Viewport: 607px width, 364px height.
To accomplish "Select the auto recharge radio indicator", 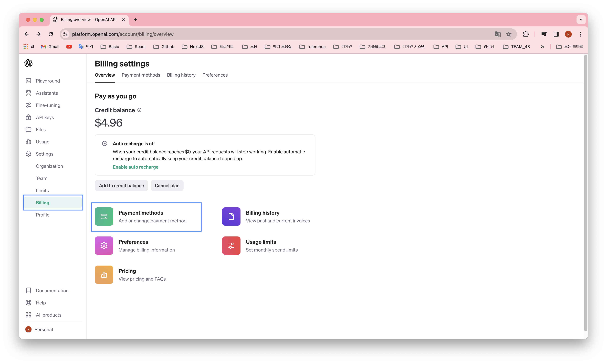I will pos(105,143).
